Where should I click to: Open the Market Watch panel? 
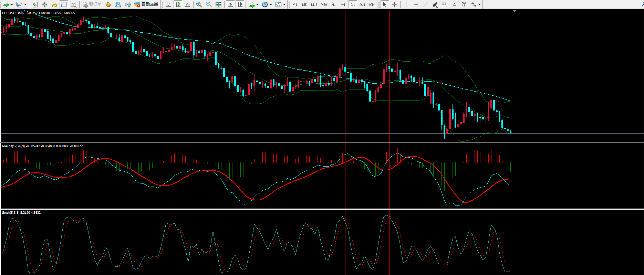35,4
